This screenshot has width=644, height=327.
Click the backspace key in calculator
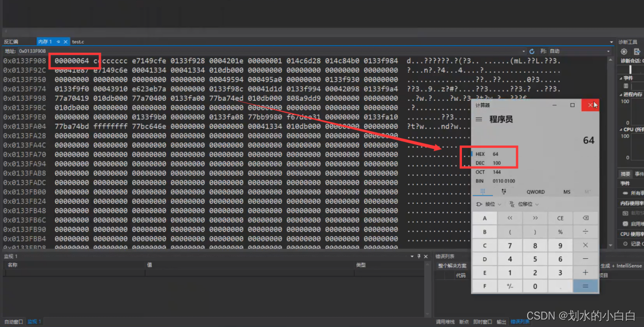point(585,218)
